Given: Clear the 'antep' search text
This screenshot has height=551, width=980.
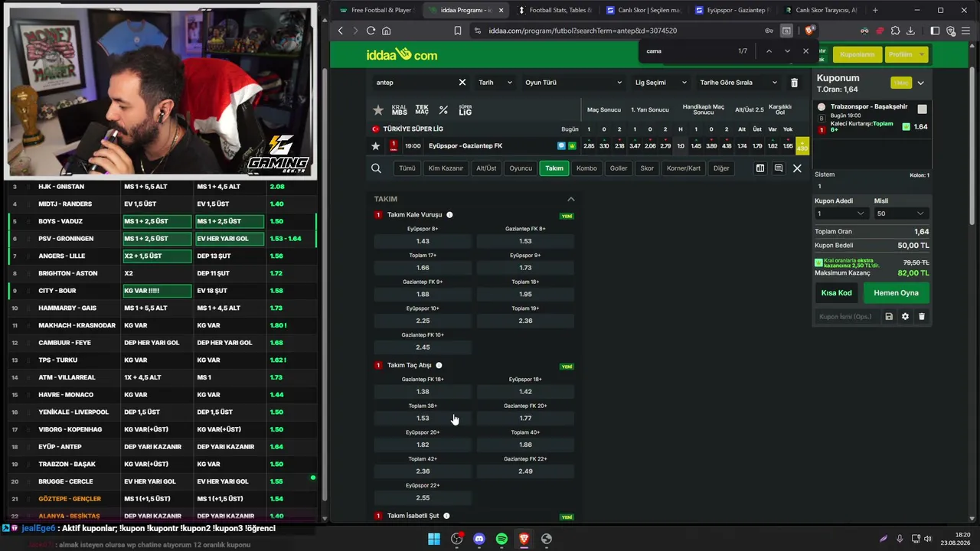Looking at the screenshot, I should 462,83.
